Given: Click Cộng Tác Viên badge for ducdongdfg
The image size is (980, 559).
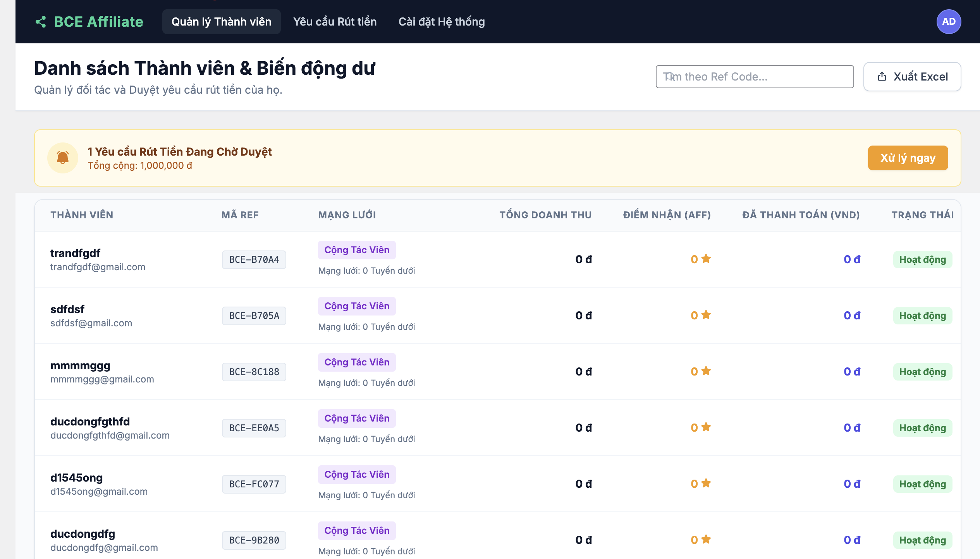Looking at the screenshot, I should [x=357, y=531].
